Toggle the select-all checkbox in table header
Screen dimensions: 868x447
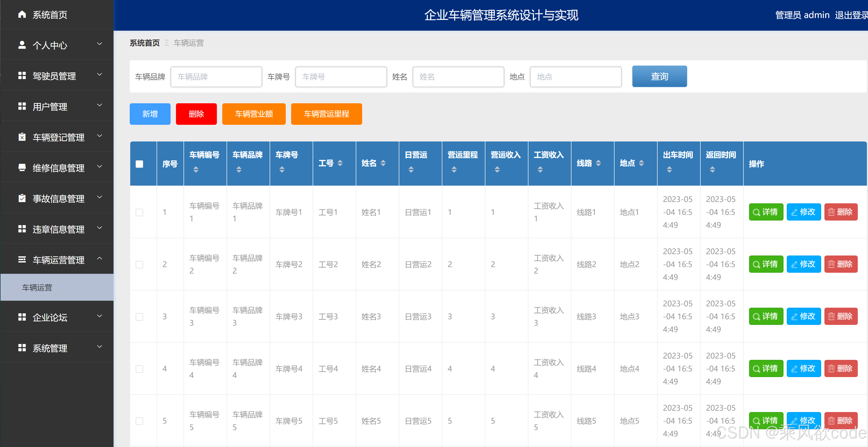click(139, 164)
